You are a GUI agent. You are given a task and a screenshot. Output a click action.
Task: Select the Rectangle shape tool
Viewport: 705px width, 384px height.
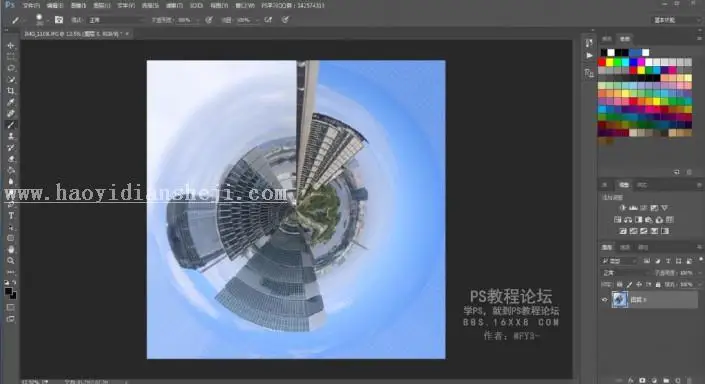[11, 238]
